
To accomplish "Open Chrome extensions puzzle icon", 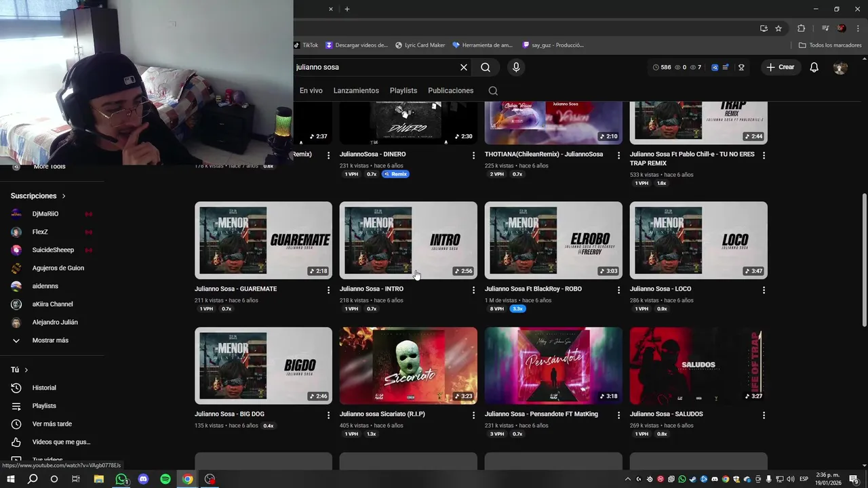I will click(802, 28).
